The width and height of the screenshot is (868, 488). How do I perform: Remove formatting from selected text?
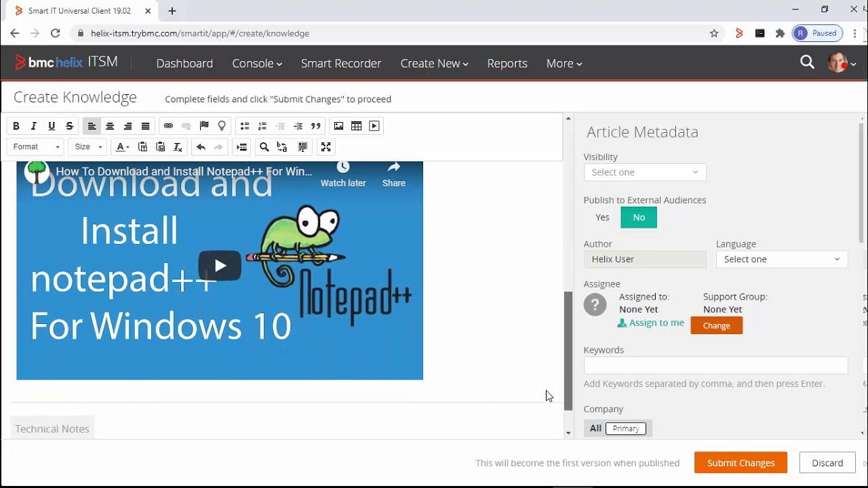pos(178,147)
